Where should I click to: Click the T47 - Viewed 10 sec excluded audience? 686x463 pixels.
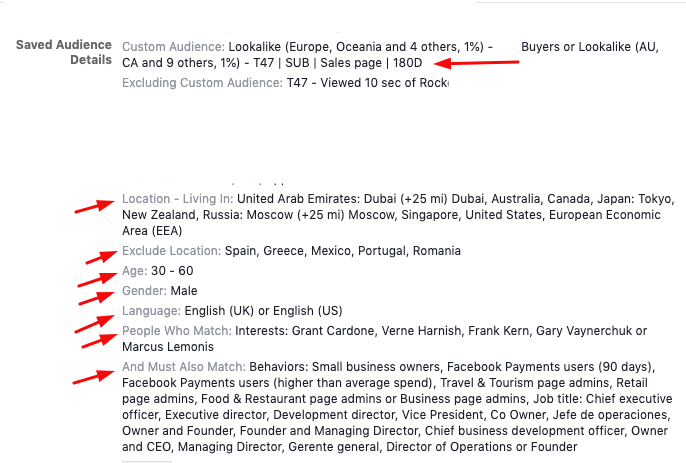[x=368, y=83]
